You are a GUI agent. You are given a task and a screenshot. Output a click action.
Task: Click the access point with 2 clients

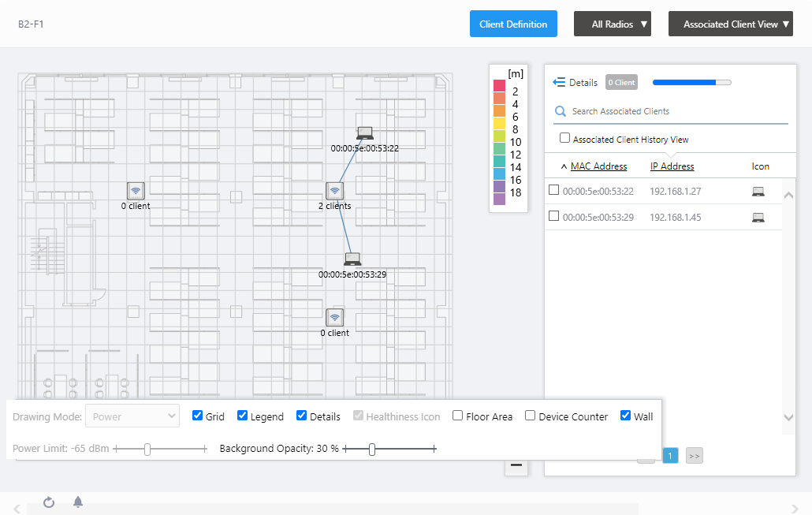click(x=335, y=191)
